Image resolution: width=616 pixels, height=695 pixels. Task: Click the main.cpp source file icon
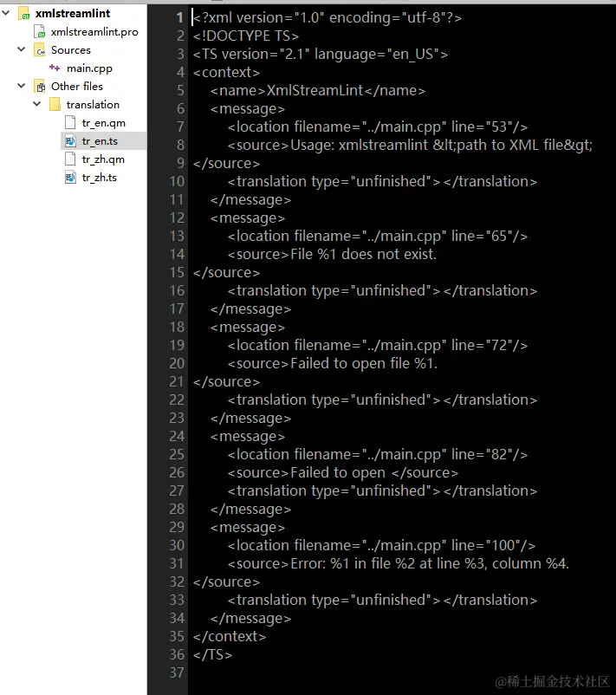[55, 68]
